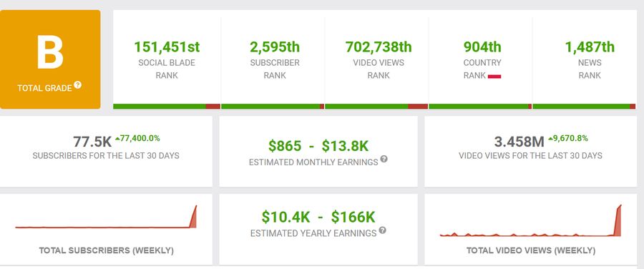
Task: Open the Estimated Monthly Earnings help icon
Action: tap(384, 159)
